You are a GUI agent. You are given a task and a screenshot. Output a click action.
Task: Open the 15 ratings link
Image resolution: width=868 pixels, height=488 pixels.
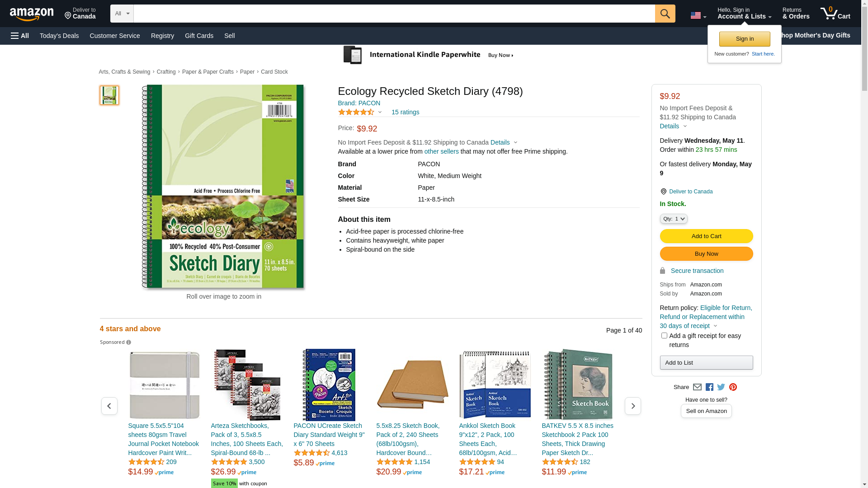pyautogui.click(x=405, y=112)
